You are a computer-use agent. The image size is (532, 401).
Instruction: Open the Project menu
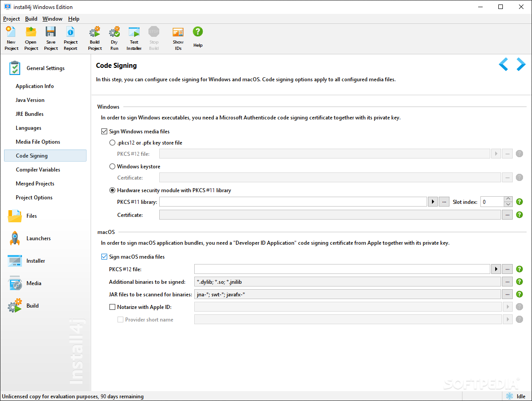[x=12, y=19]
